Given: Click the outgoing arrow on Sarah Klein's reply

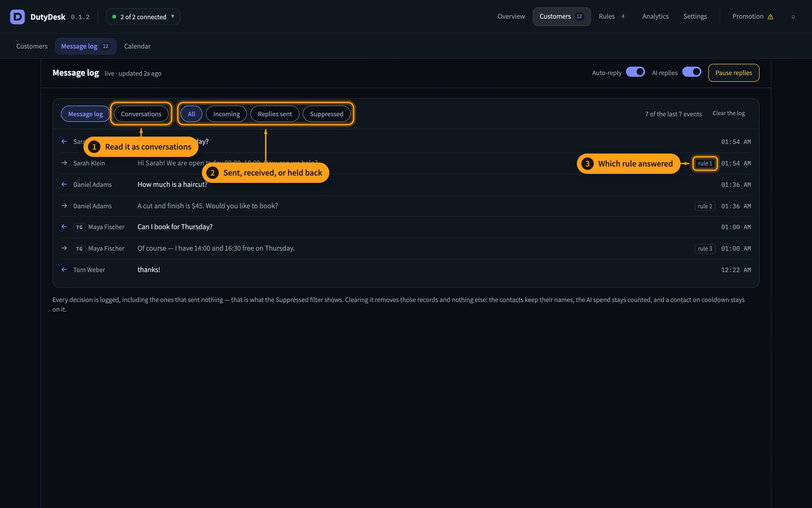Looking at the screenshot, I should point(64,163).
